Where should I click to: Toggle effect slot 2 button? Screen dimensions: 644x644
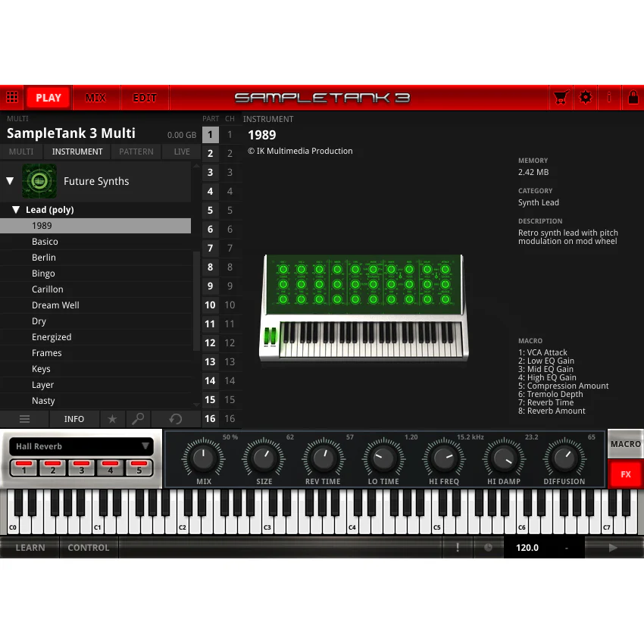coord(52,467)
